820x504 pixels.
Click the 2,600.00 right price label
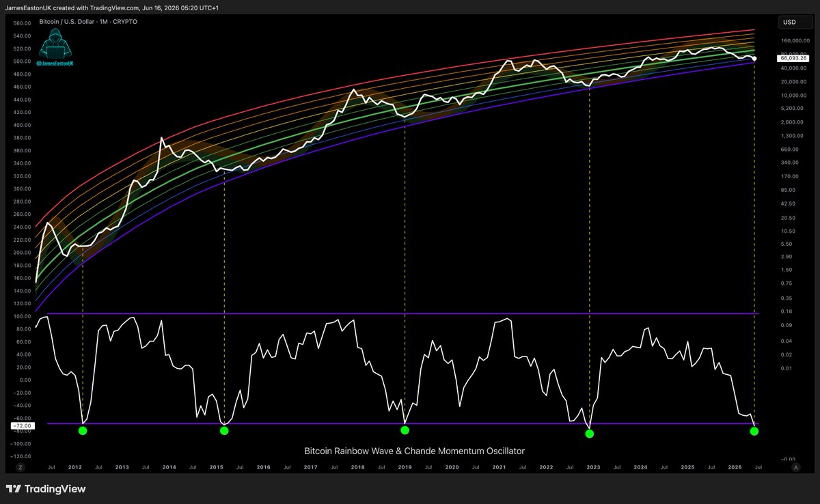(793, 122)
